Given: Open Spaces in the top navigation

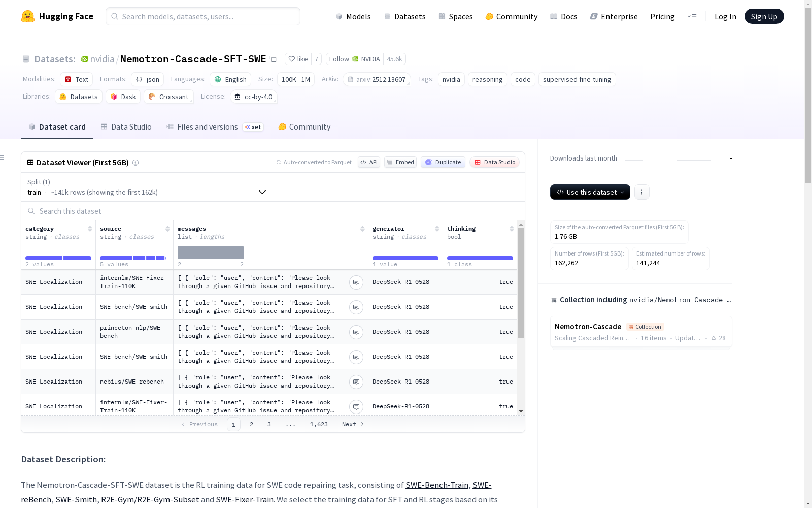Looking at the screenshot, I should coord(456,17).
